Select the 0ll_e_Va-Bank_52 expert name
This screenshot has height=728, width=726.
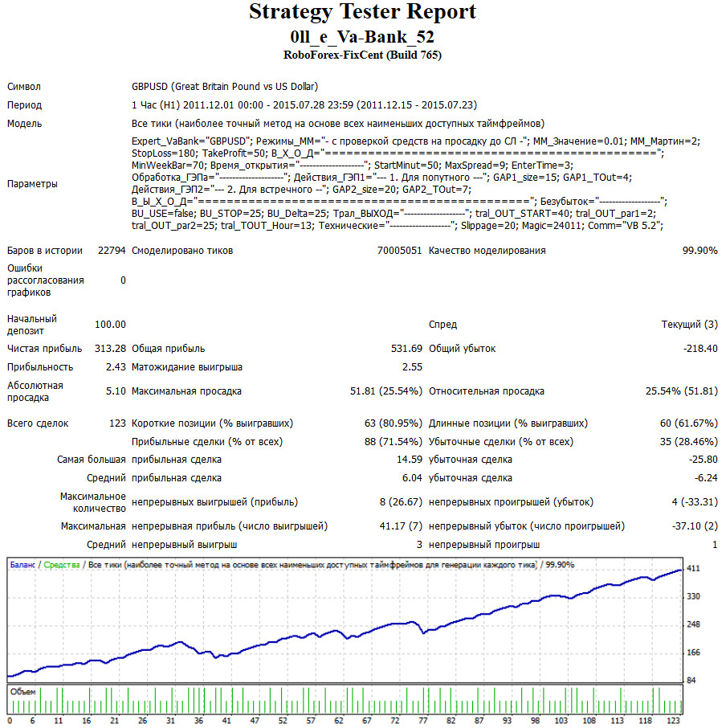[x=362, y=37]
